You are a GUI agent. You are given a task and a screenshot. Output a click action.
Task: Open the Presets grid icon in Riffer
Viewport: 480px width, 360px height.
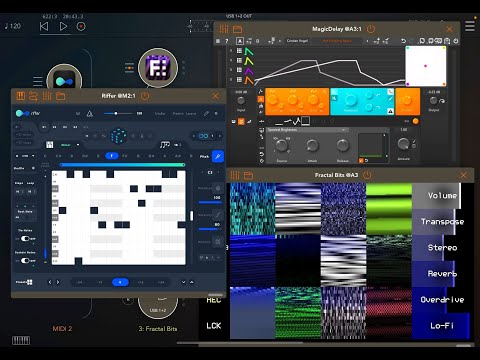tap(29, 282)
